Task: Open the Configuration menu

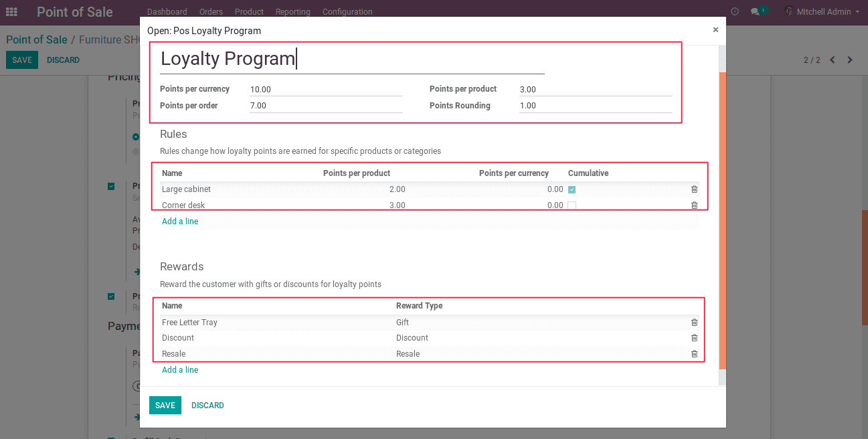Action: [347, 12]
